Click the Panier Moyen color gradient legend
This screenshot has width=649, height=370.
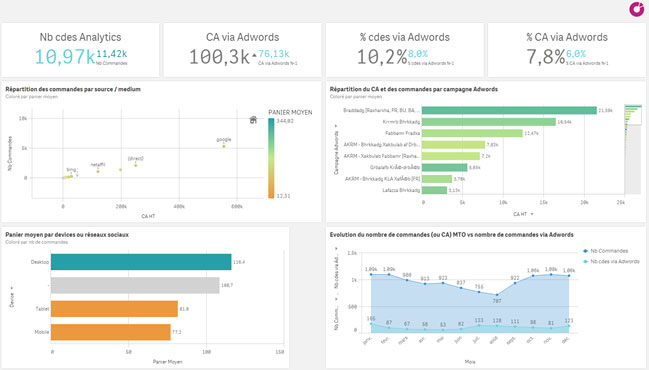(271, 158)
